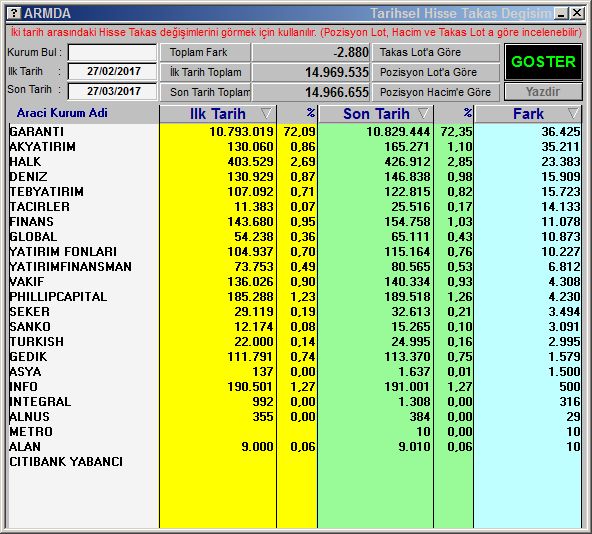
Task: Select the AKYATIRIM row
Action: (x=294, y=147)
